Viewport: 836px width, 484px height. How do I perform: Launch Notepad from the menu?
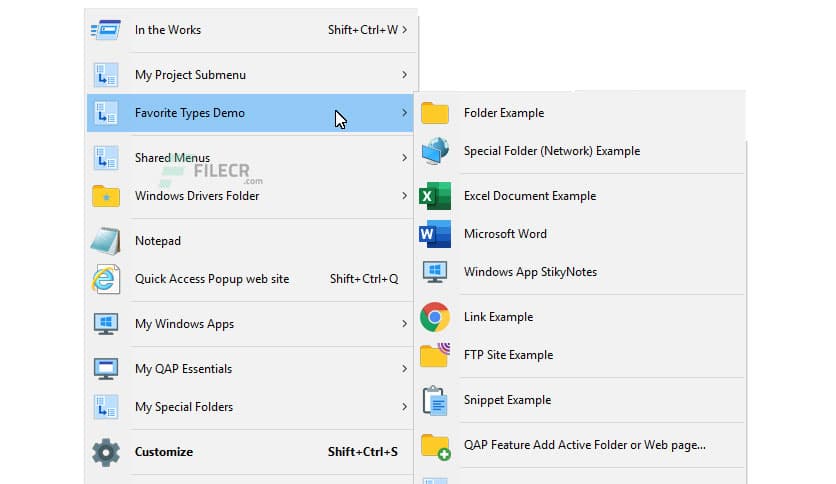(250, 240)
